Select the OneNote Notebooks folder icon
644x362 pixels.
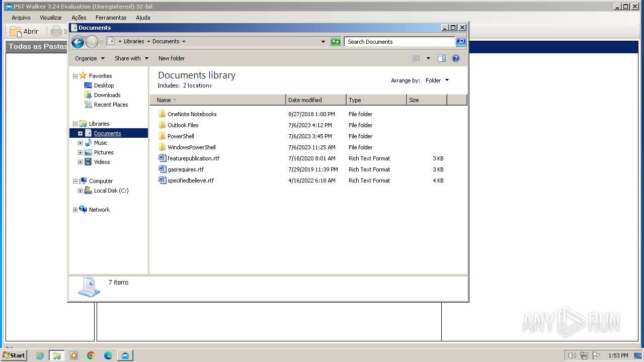coord(162,114)
